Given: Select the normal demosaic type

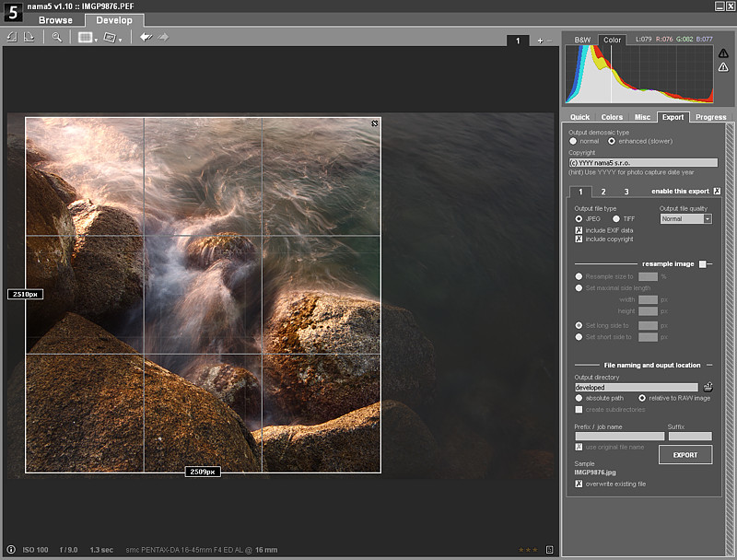Looking at the screenshot, I should pos(573,141).
